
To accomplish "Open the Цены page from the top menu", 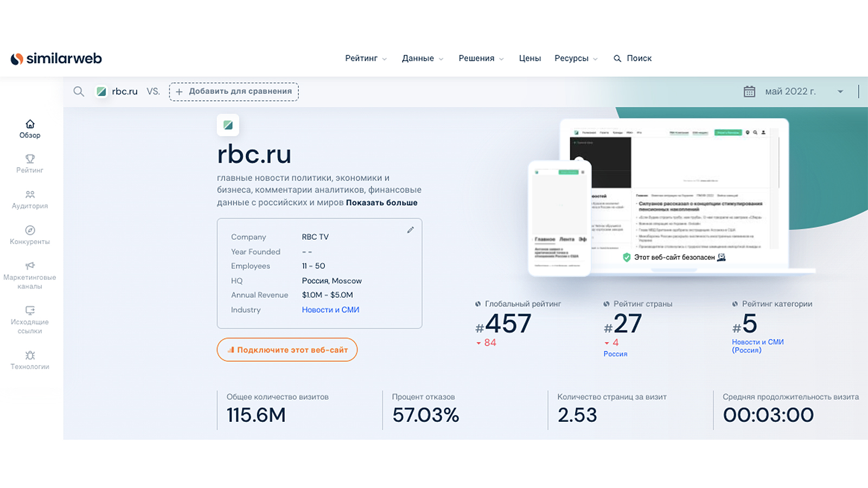I will pos(530,59).
